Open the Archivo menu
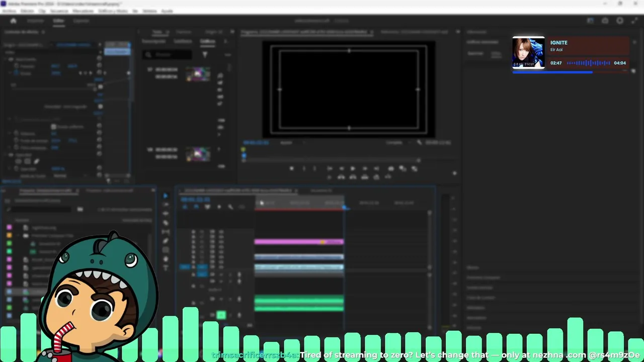Viewport: 644px width, 362px height. (x=9, y=11)
